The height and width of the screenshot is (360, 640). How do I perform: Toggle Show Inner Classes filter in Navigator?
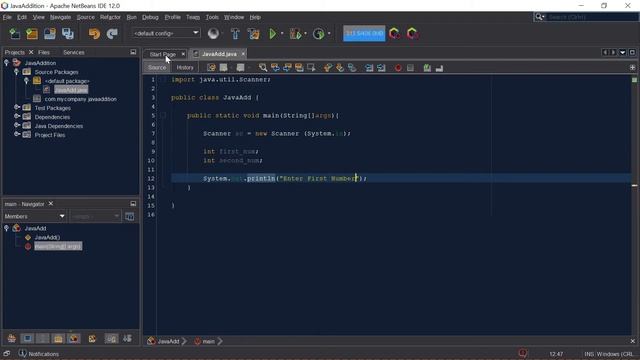74,338
